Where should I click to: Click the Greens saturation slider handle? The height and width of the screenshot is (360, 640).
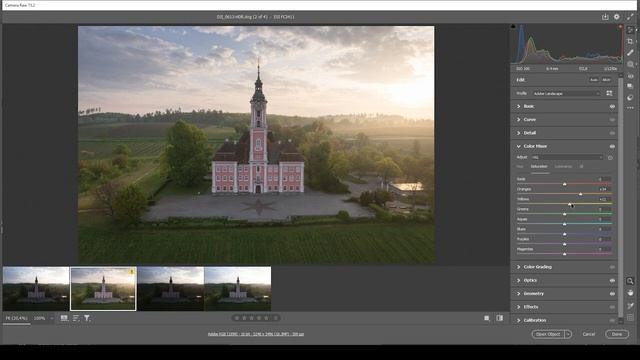click(x=564, y=214)
